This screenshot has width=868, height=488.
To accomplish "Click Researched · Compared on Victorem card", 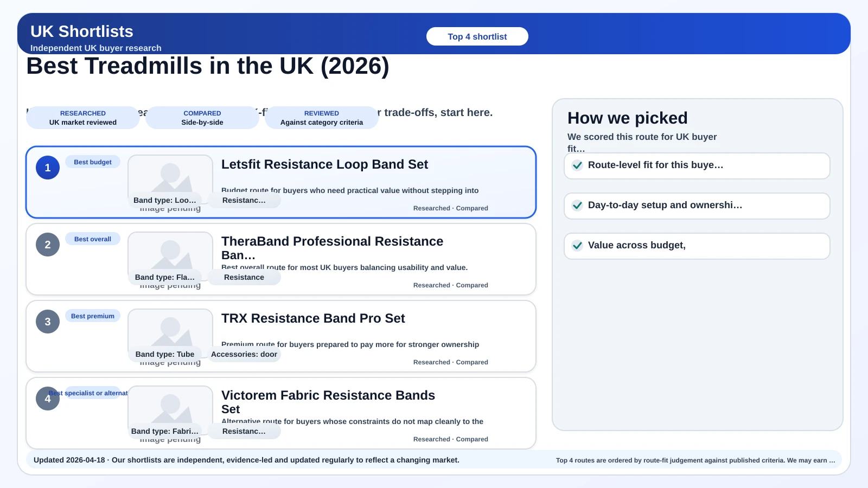I will tap(451, 439).
